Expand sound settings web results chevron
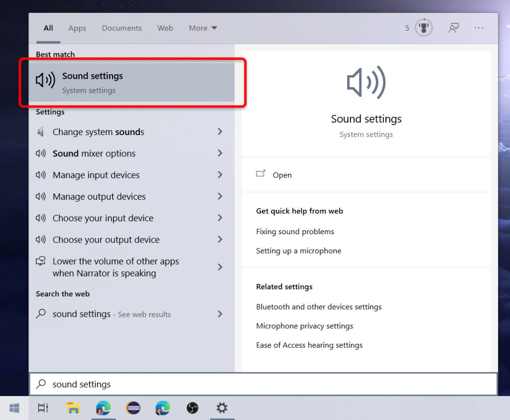This screenshot has width=510, height=420. click(x=220, y=314)
